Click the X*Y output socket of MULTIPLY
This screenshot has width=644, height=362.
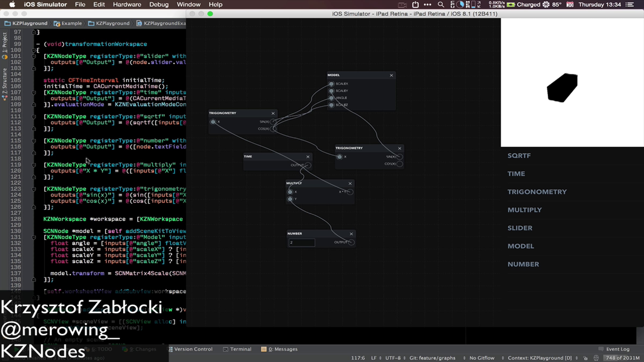click(350, 192)
